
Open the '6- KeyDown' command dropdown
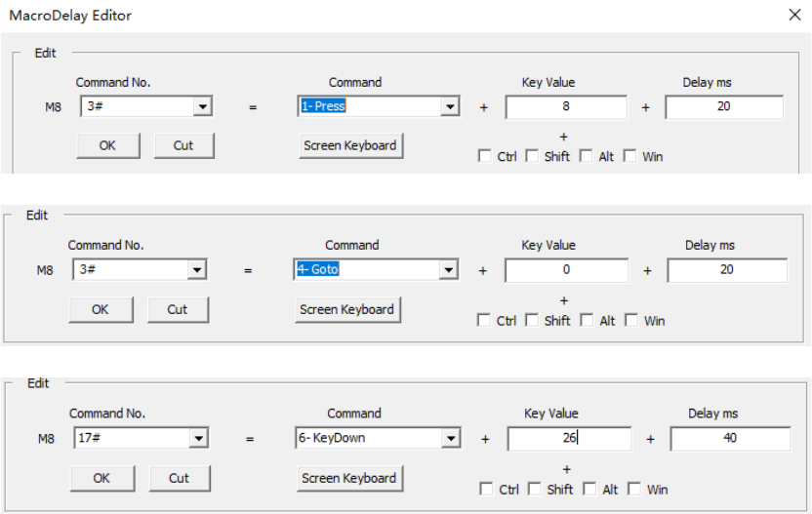[x=451, y=439]
